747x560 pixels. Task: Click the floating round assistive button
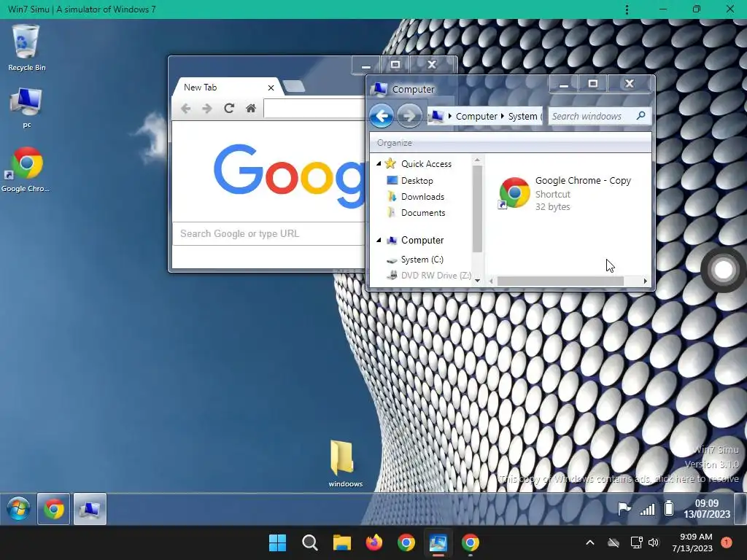[723, 270]
